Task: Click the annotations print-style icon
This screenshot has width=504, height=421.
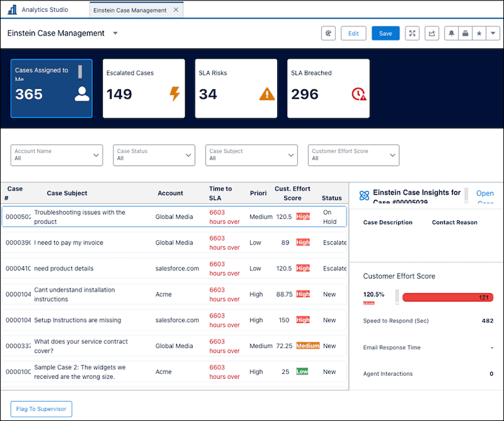Action: [465, 33]
